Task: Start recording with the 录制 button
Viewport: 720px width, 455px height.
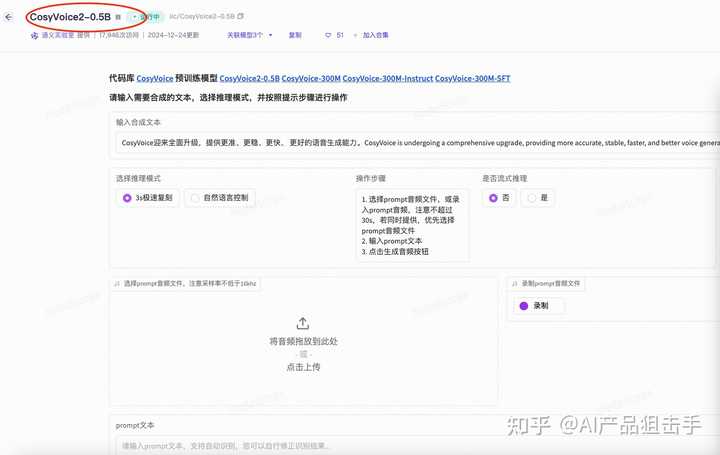Action: point(539,306)
